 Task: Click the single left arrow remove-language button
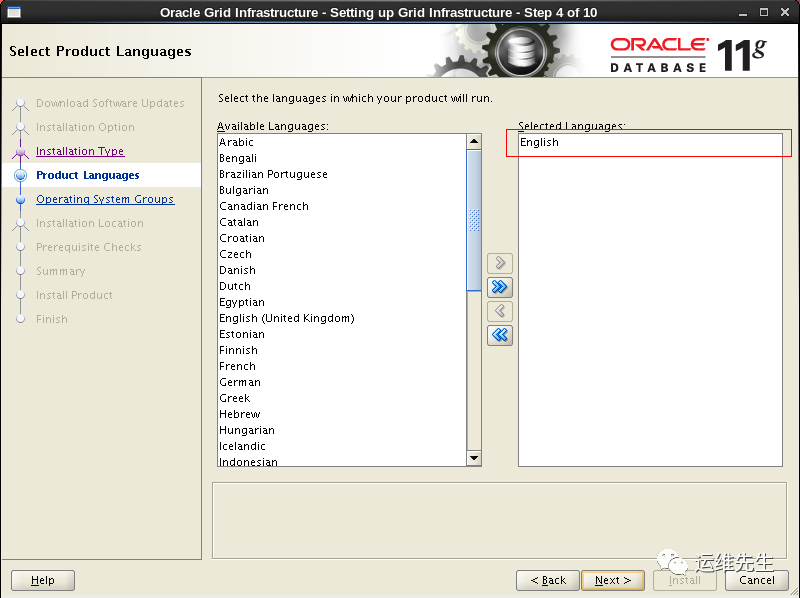point(499,311)
